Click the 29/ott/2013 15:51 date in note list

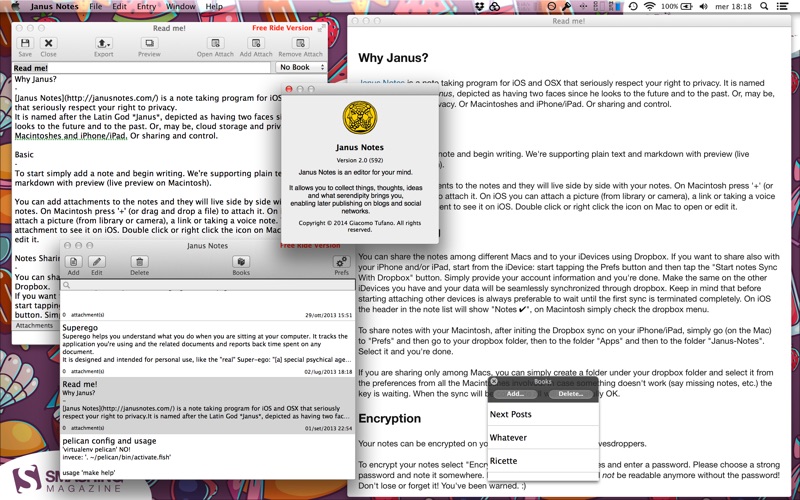tap(329, 315)
